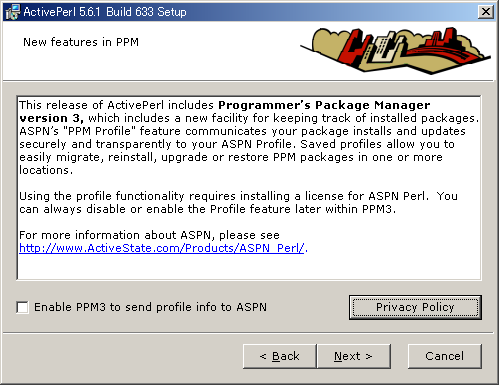Cancel the ActivePerl setup
This screenshot has width=499, height=385.
point(444,356)
